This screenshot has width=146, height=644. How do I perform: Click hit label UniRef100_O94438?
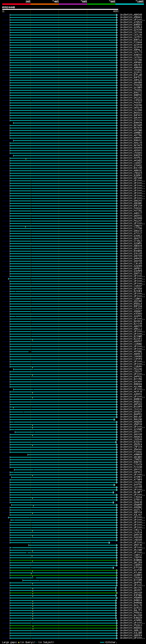pyautogui.click(x=131, y=502)
